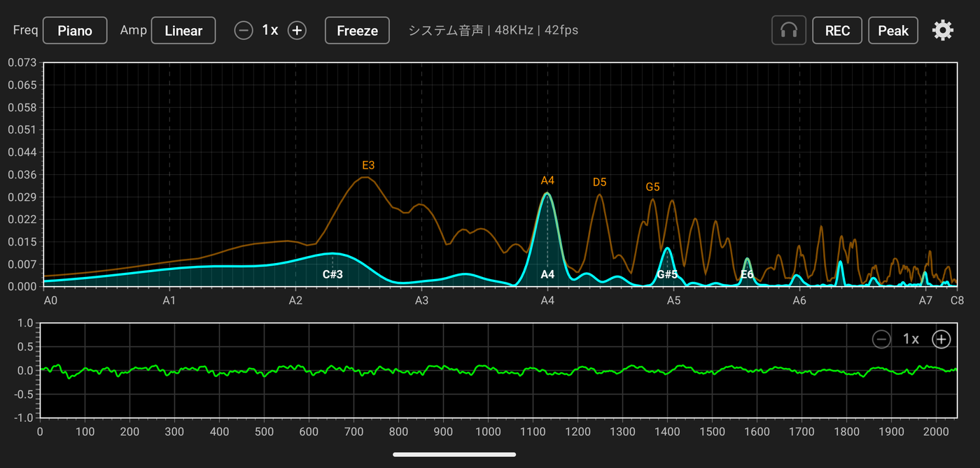Click the white C#3 note label

point(332,274)
